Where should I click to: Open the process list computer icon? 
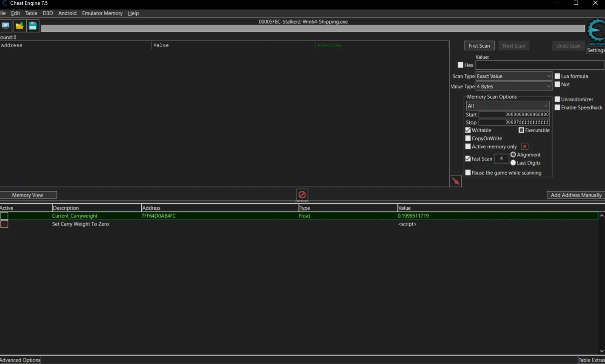click(x=5, y=25)
